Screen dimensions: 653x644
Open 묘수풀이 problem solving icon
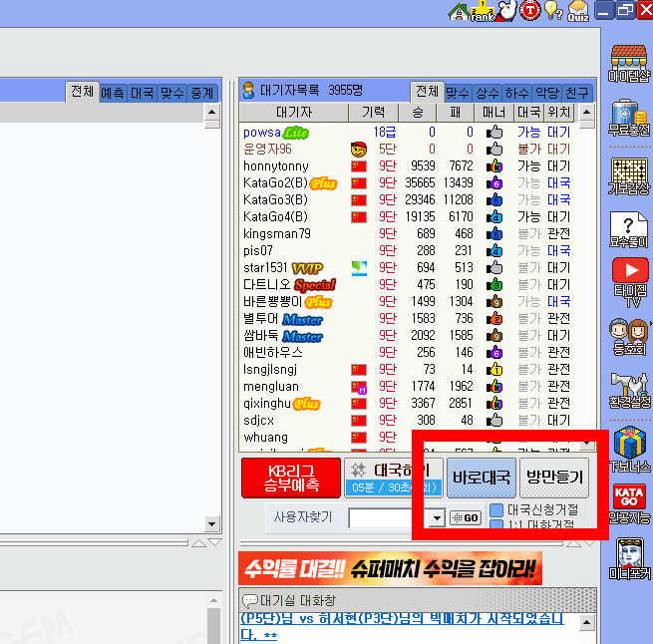coord(629,229)
